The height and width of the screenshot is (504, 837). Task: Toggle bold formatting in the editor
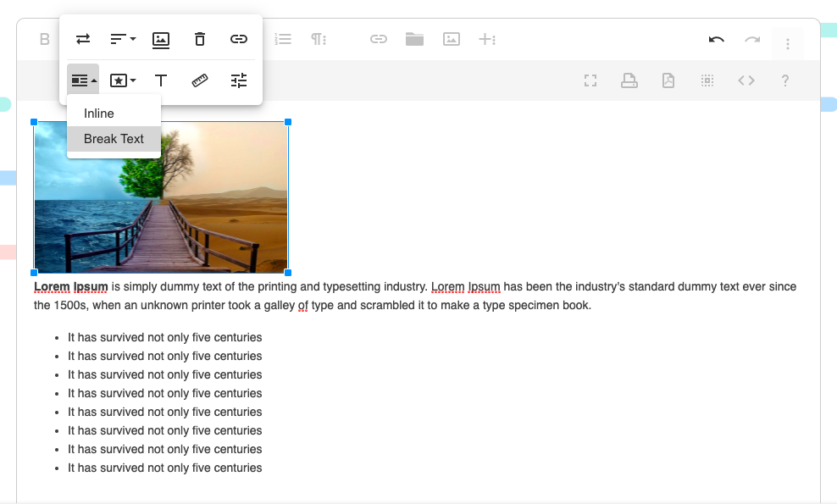(44, 39)
